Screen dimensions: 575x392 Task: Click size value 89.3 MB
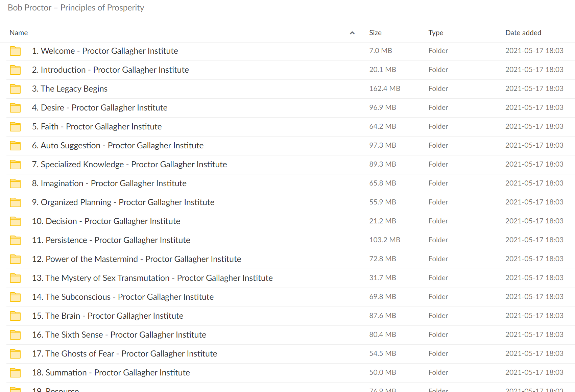click(383, 164)
